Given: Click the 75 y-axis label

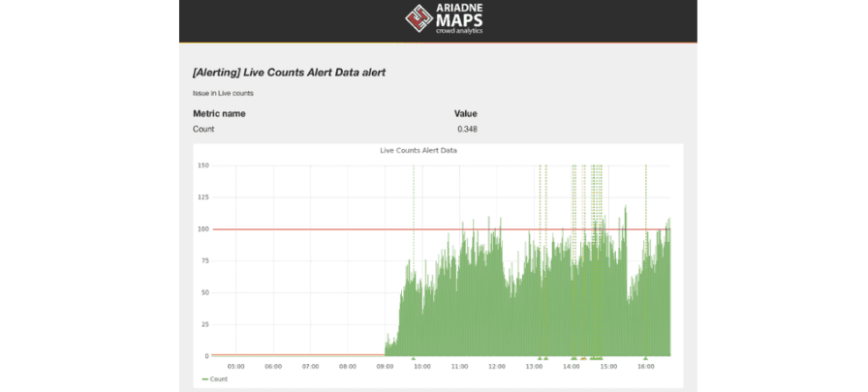Looking at the screenshot, I should tap(205, 261).
